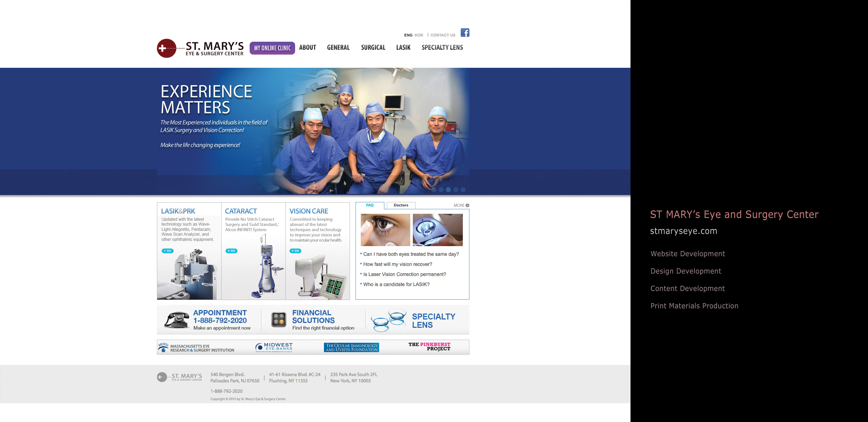This screenshot has height=422, width=868.
Task: Open the FAQ tab
Action: pos(370,205)
